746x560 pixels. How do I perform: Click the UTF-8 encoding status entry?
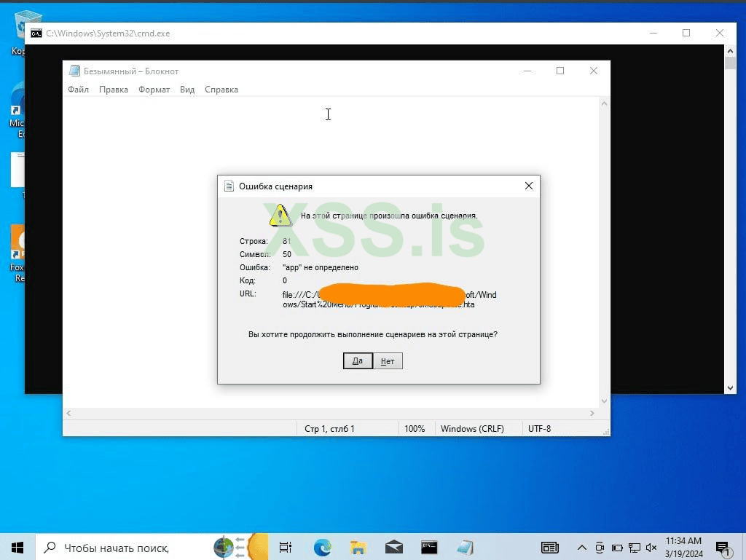pos(540,428)
